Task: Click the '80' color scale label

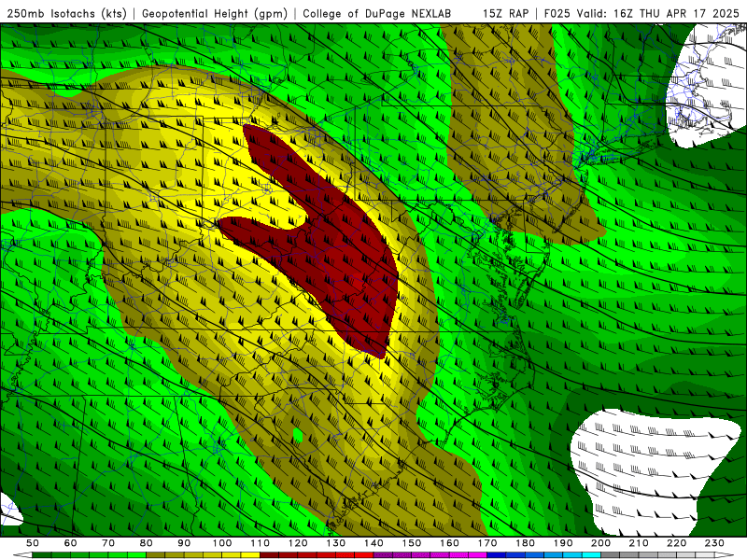Action: (x=147, y=543)
